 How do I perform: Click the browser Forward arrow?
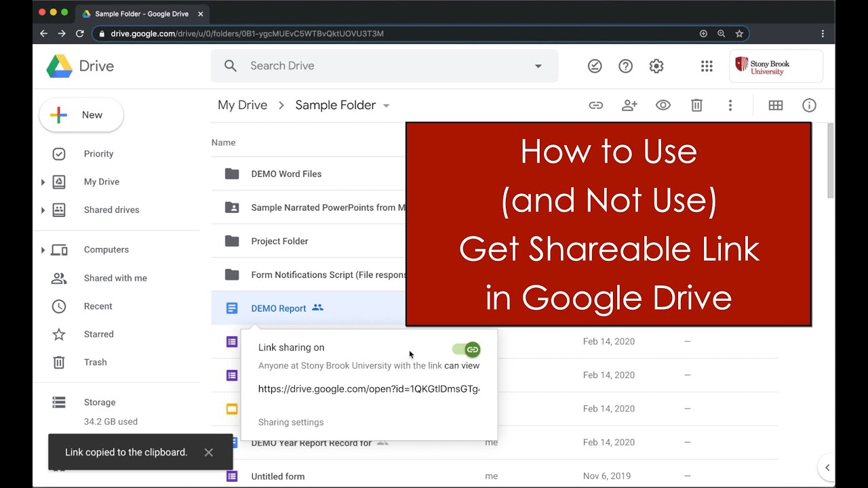62,33
